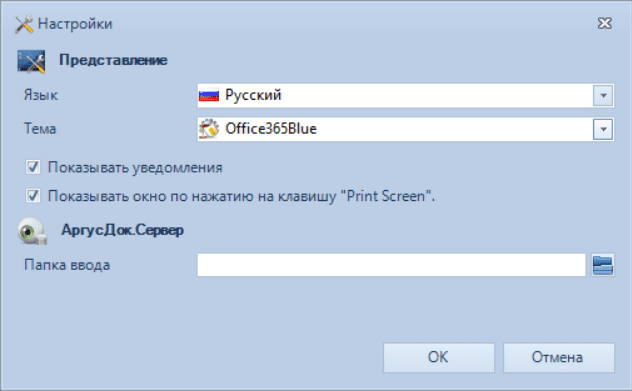Expand the Тема dropdown arrow
632x391 pixels.
[603, 129]
